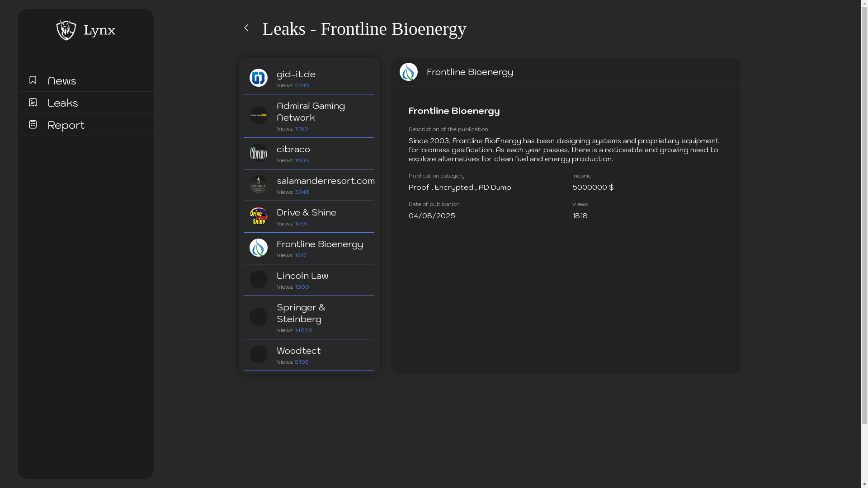Click the Report checklist icon
The height and width of the screenshot is (488, 868).
click(x=33, y=124)
